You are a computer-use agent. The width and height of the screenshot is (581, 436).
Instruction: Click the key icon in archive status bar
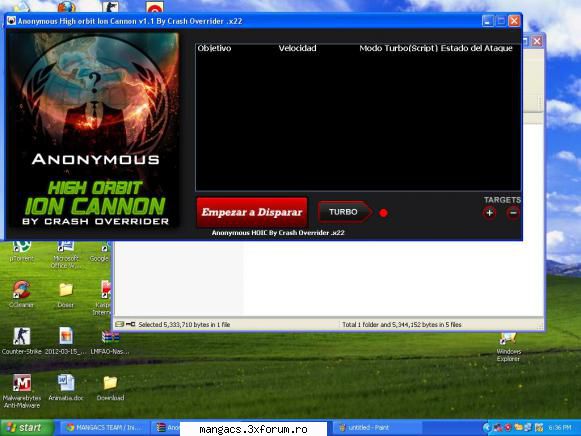[130, 324]
